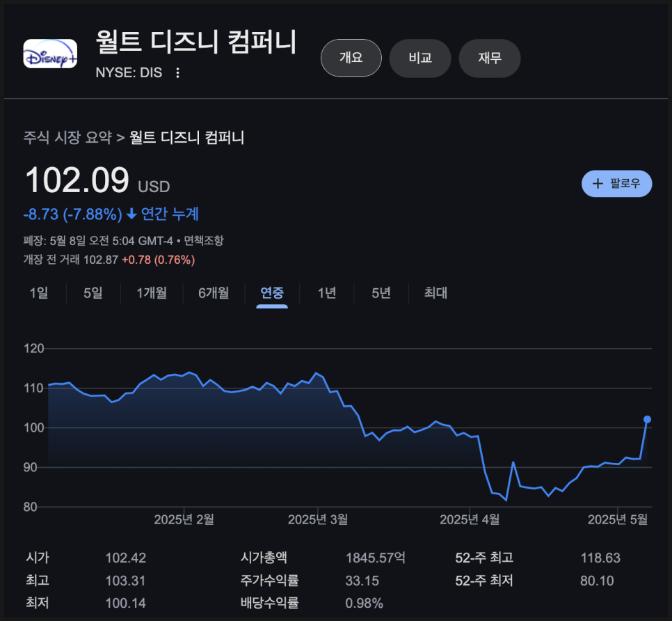Click the 2025년 3월 axis label
Viewport: 672px width, 621px height.
pos(318,520)
